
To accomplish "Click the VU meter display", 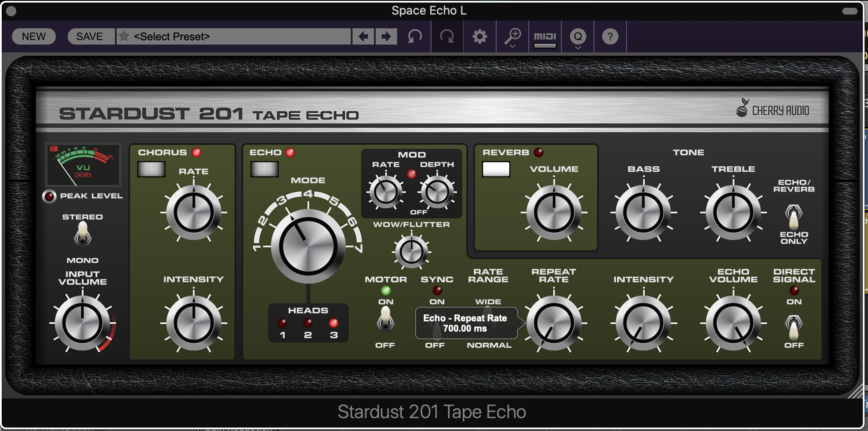I will 83,165.
